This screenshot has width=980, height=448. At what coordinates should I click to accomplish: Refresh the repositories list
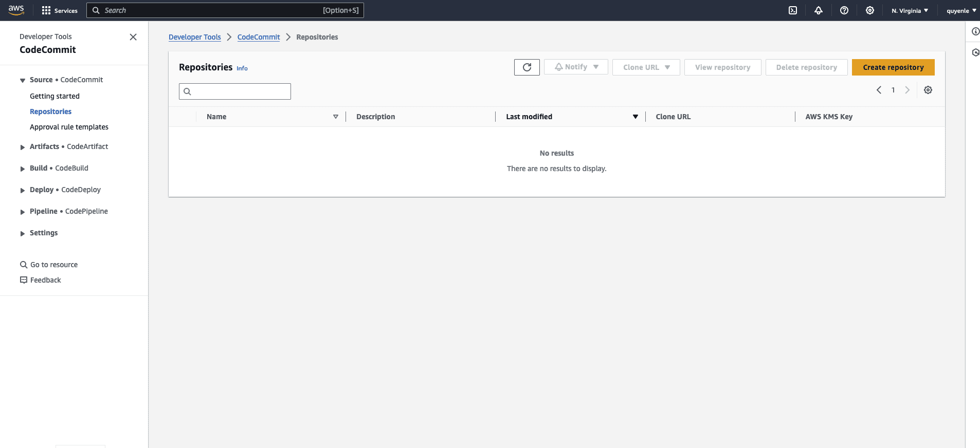point(527,67)
